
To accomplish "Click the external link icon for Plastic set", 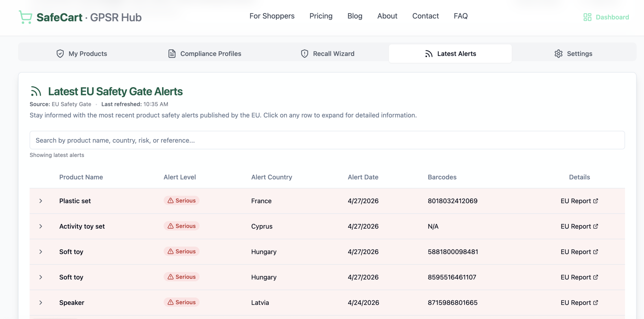I will [x=595, y=201].
